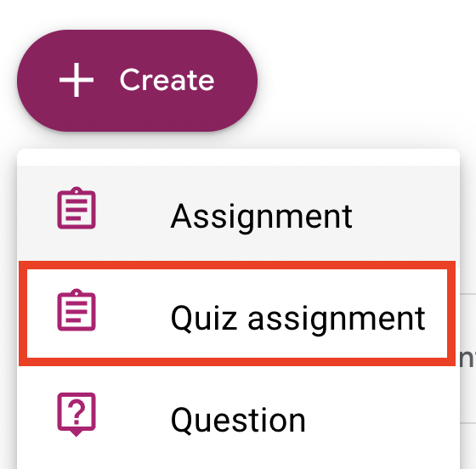
Task: Select the Question icon below Quiz assignment
Action: (76, 415)
